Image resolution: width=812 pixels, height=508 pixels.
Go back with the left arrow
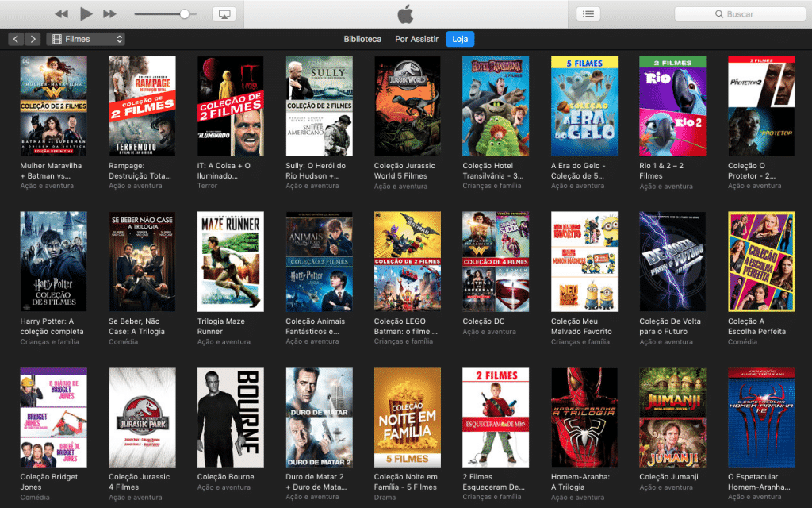coord(15,39)
